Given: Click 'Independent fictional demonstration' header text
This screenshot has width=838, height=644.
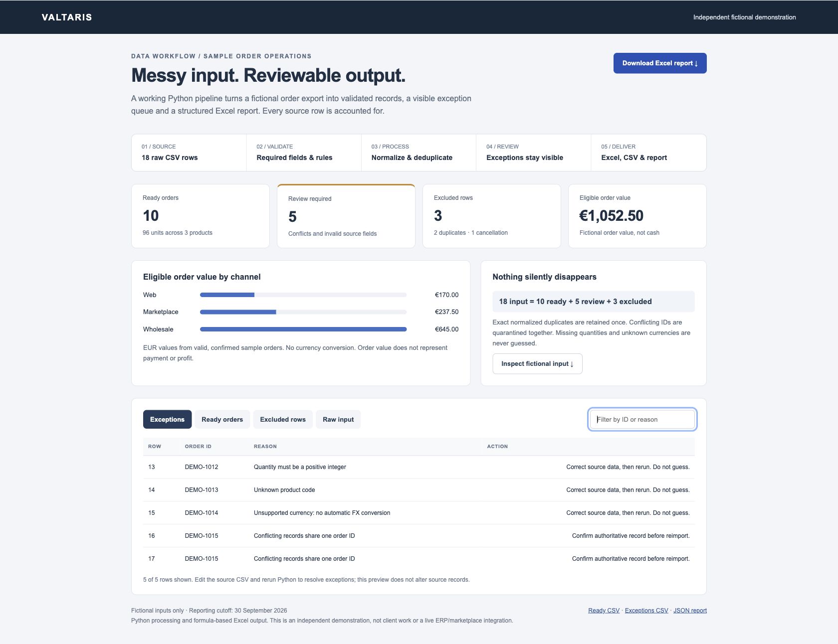Looking at the screenshot, I should [744, 17].
